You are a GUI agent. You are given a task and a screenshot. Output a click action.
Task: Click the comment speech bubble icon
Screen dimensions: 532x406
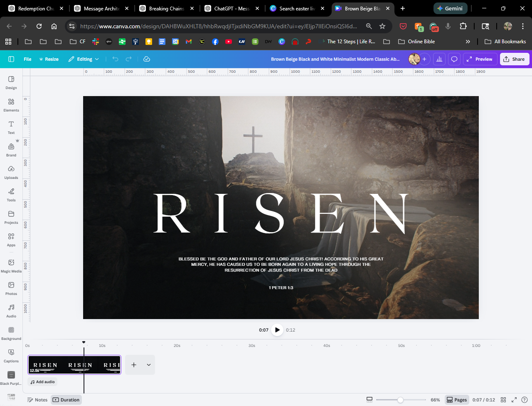pyautogui.click(x=454, y=59)
